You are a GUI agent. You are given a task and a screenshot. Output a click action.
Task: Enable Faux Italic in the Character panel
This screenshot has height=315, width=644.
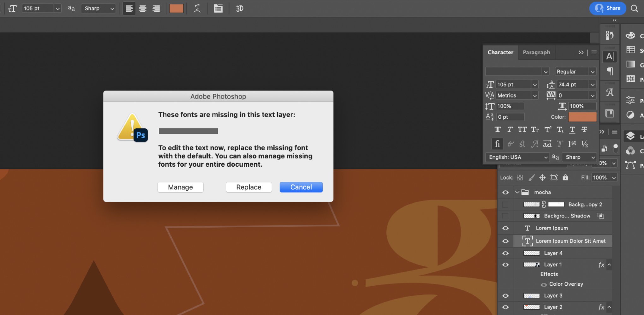point(510,129)
